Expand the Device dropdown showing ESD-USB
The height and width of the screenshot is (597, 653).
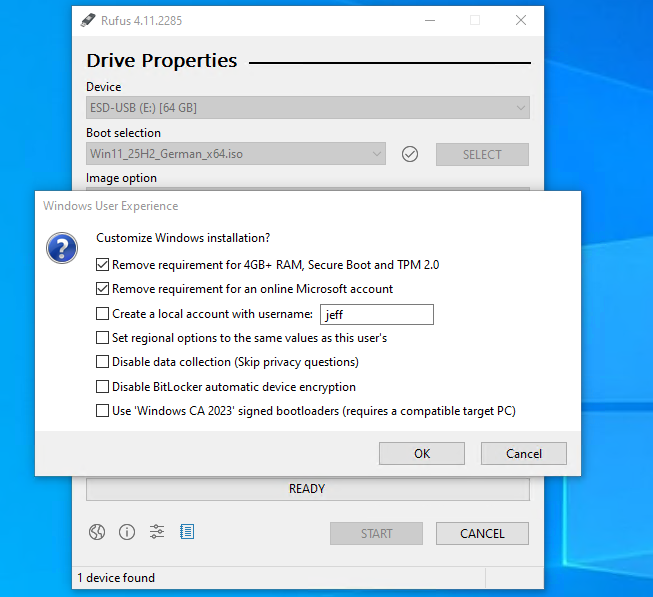pos(308,108)
